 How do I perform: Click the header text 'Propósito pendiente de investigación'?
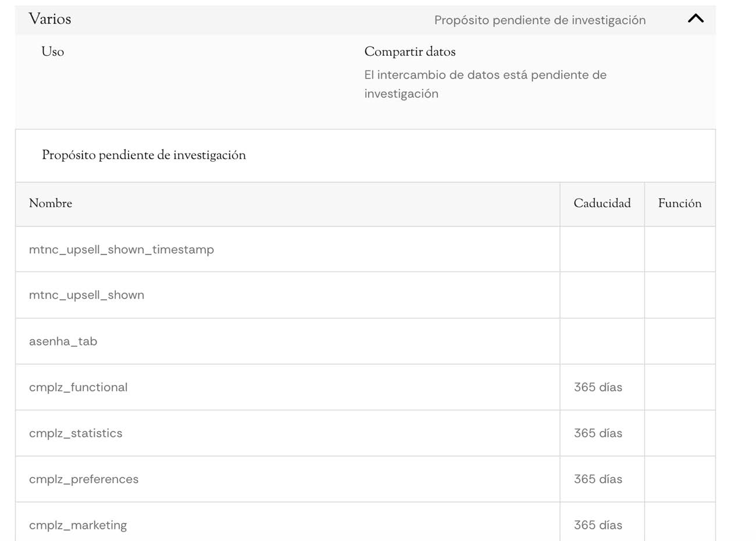540,20
